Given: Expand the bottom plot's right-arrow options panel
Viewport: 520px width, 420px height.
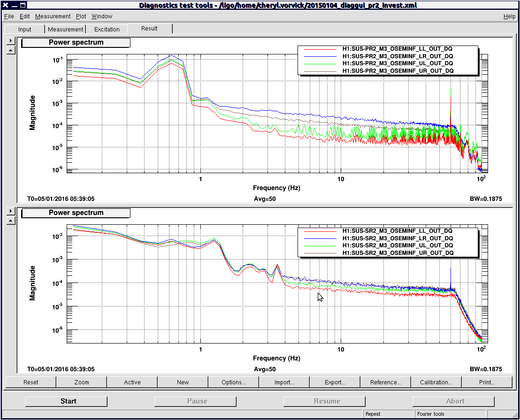Looking at the screenshot, I should point(11,211).
